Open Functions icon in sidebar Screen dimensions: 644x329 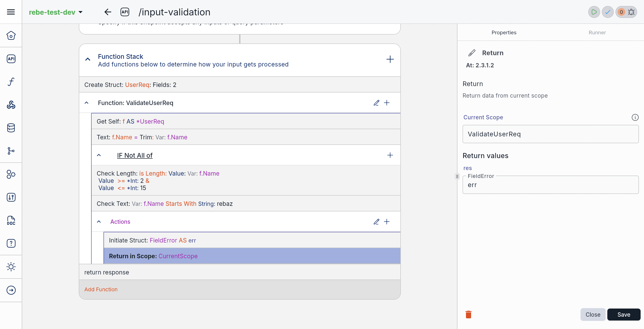tap(11, 82)
